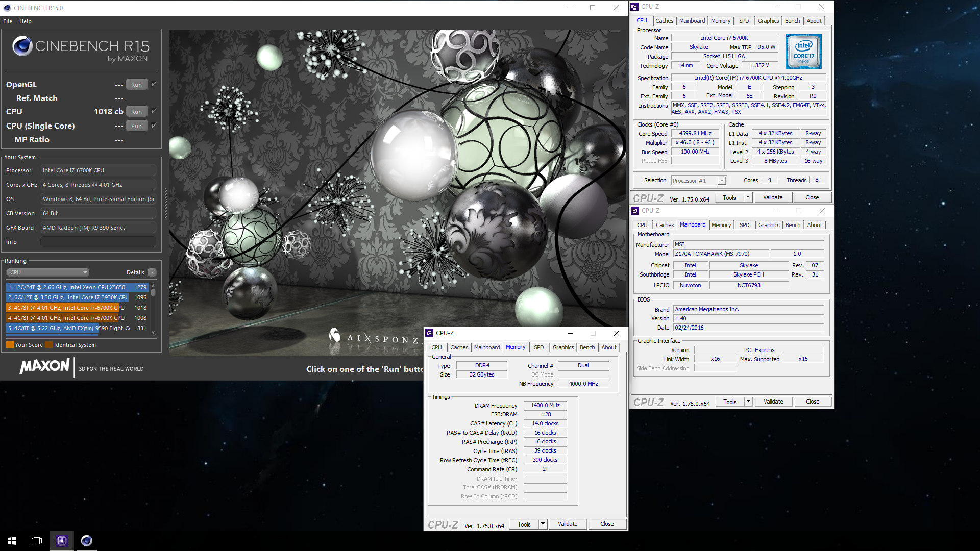Click the DRAM Frequency 1400.0 MHz value
This screenshot has height=551, width=980.
tap(545, 405)
